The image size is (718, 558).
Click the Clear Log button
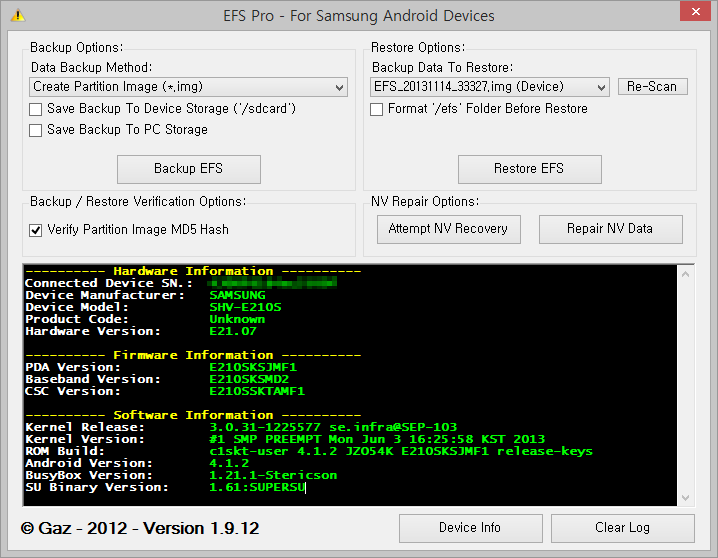[x=623, y=528]
